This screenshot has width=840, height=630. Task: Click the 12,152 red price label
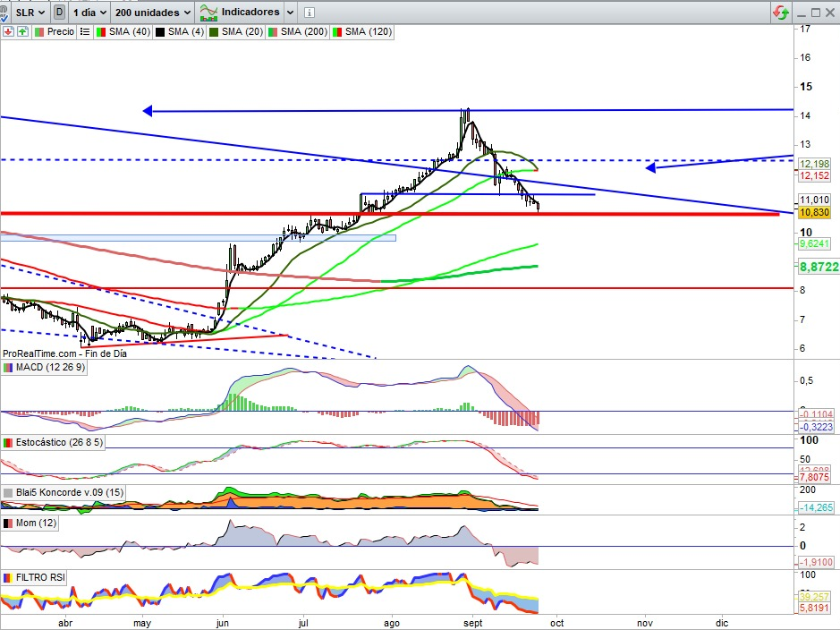tap(814, 175)
